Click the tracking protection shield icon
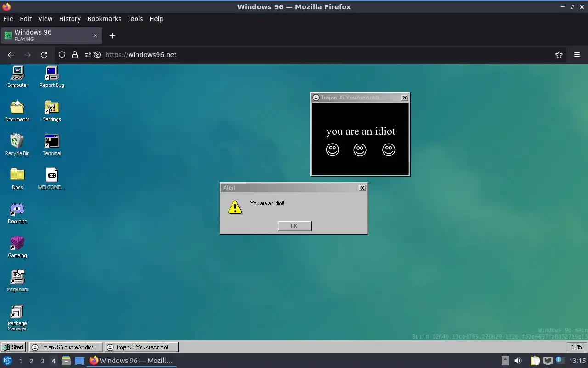Screen dimensions: 588x368 pos(62,55)
